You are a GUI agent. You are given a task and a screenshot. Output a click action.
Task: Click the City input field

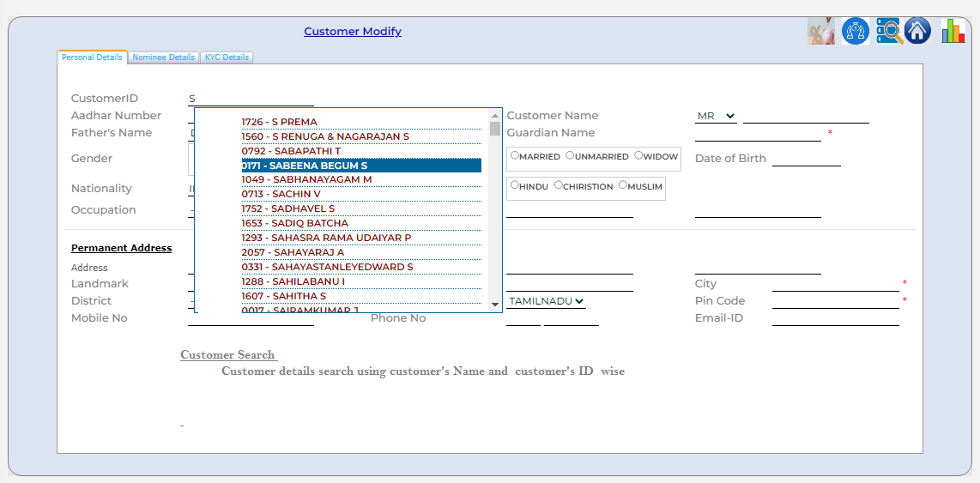point(836,284)
